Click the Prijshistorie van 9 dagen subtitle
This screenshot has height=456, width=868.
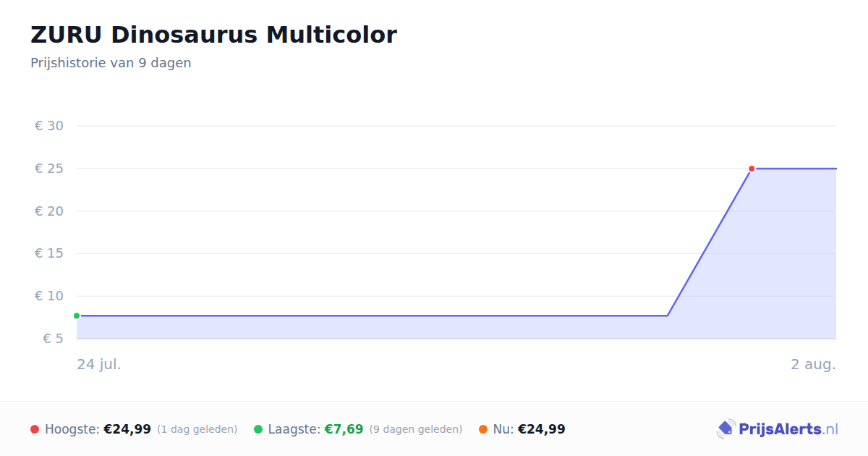point(111,63)
